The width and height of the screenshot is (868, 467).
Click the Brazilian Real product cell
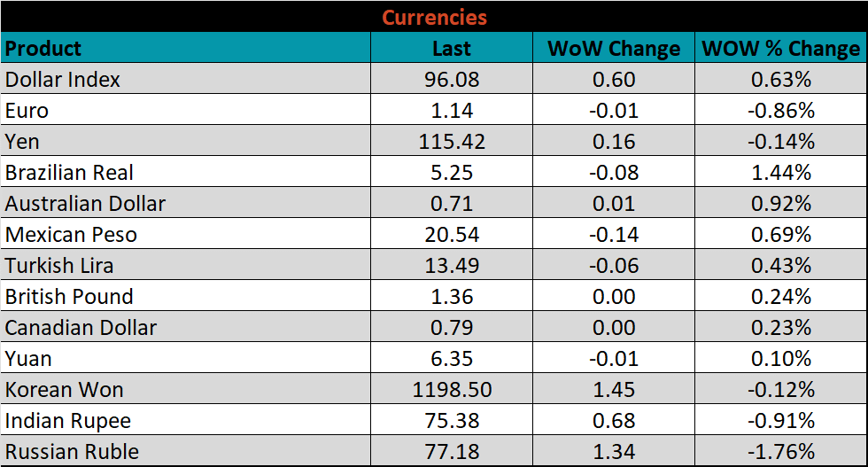tap(70, 173)
